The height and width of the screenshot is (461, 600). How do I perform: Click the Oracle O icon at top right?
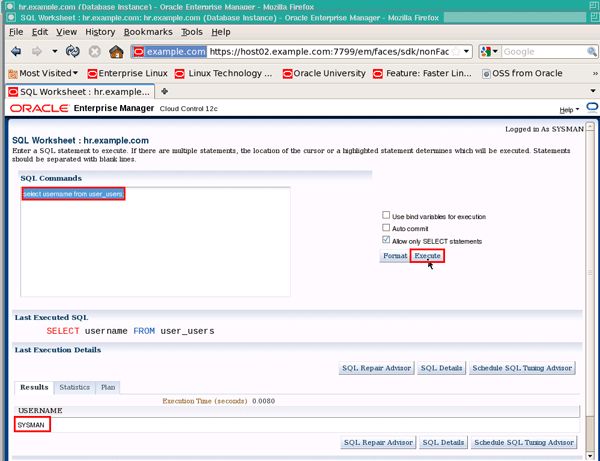pyautogui.click(x=592, y=108)
